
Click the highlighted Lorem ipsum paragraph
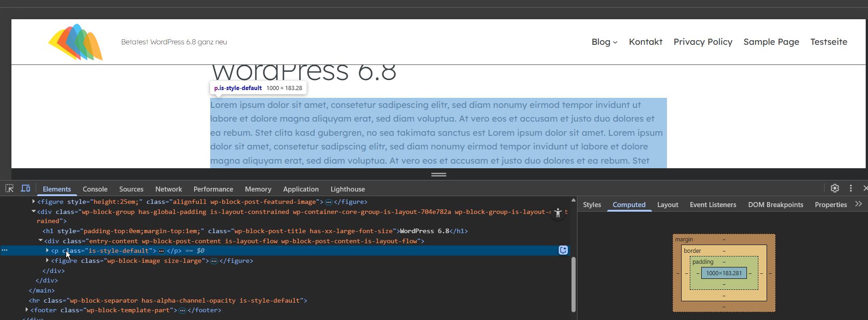pyautogui.click(x=438, y=133)
